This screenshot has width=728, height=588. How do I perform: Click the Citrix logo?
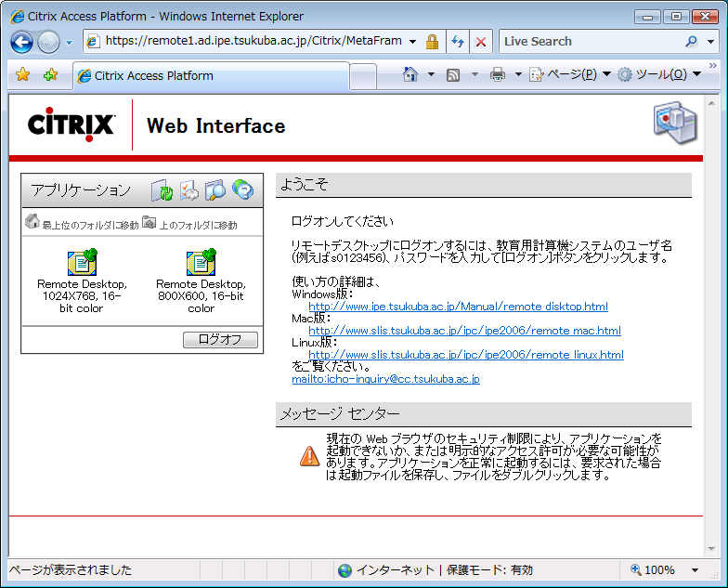pos(71,124)
